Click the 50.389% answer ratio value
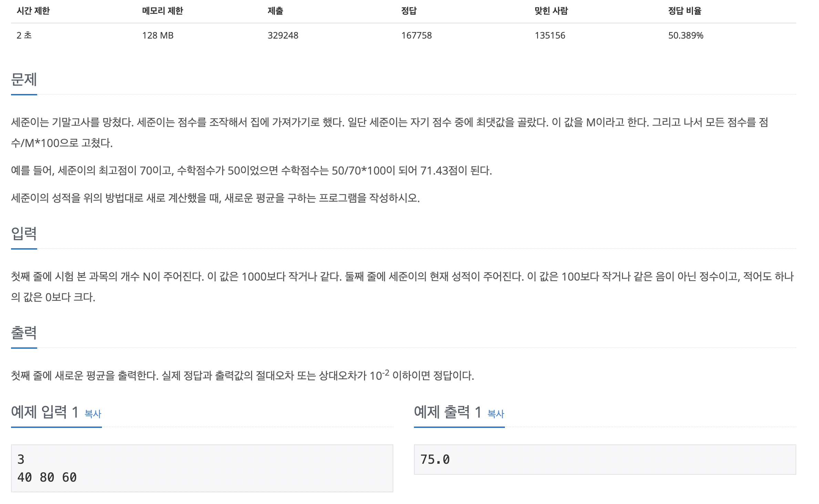Image resolution: width=819 pixels, height=504 pixels. [686, 35]
